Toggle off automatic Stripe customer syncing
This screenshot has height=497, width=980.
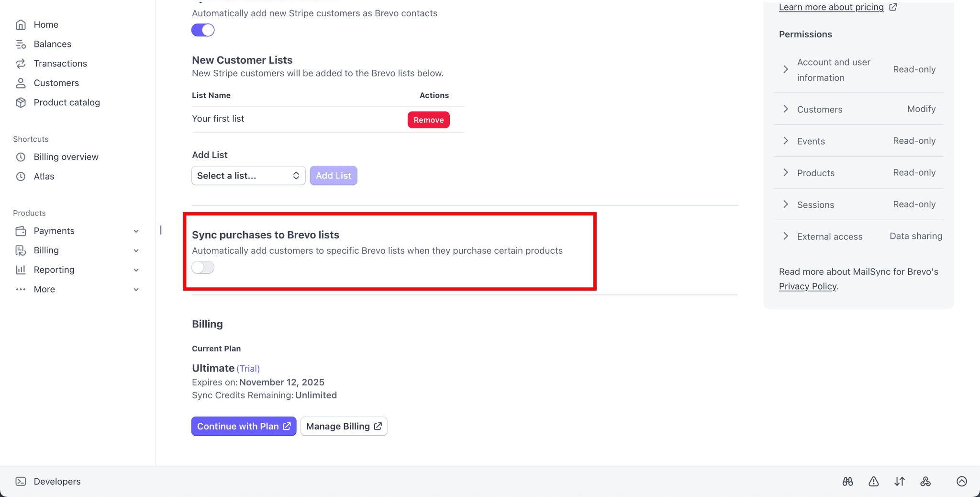[x=203, y=30]
